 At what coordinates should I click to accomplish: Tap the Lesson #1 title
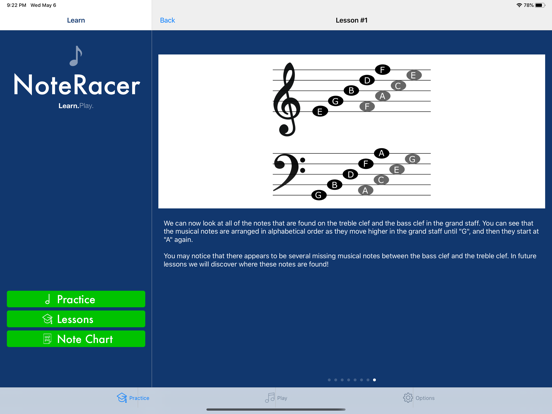351,20
